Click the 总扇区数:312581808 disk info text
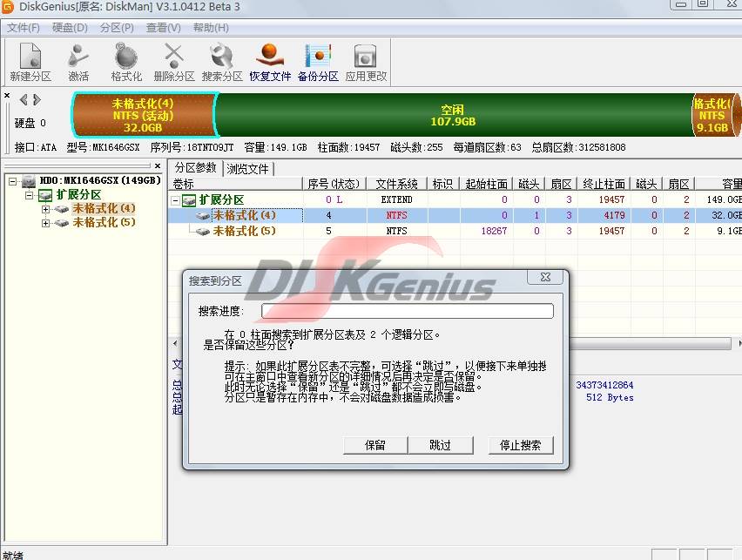 [x=578, y=147]
